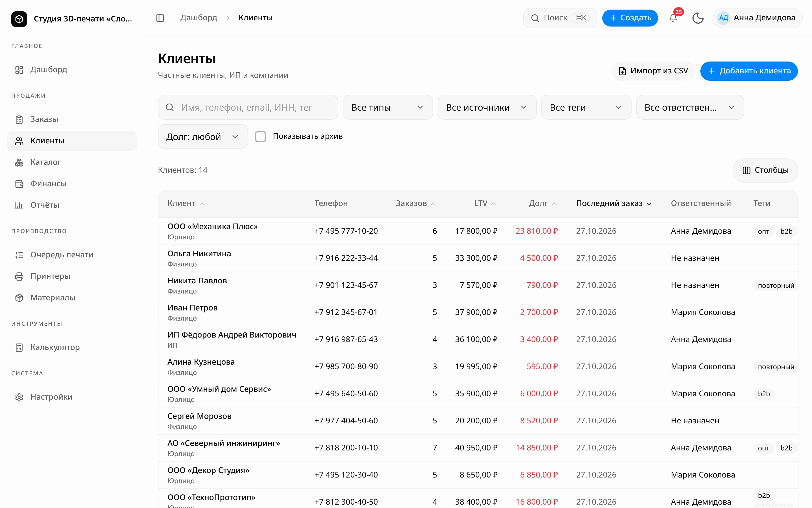Viewport: 812px width, 508px height.
Task: Click the Очередь печати list icon
Action: [x=19, y=255]
